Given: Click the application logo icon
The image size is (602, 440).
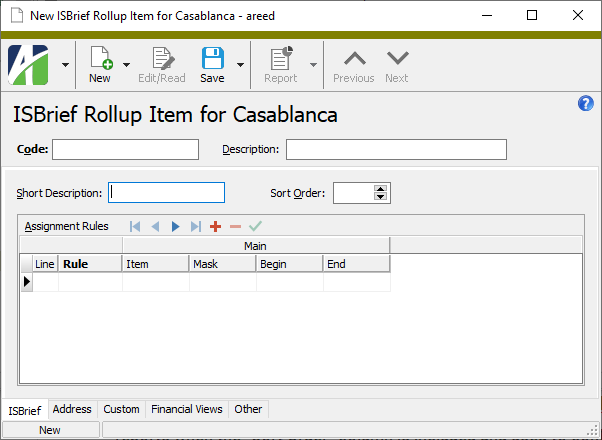Looking at the screenshot, I should [x=28, y=65].
